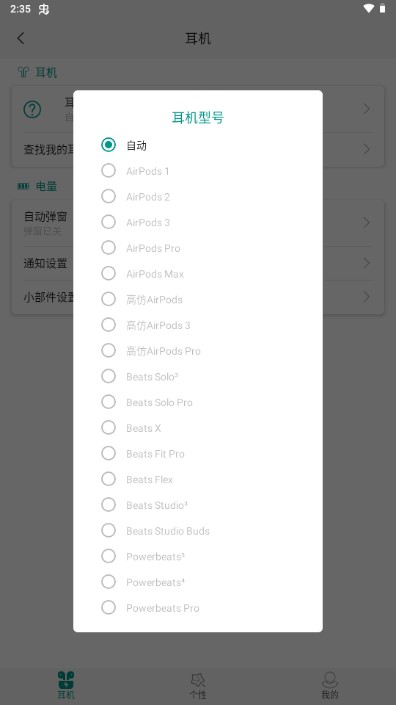Select AirPods 1 radio option
396x705 pixels.
pyautogui.click(x=108, y=170)
